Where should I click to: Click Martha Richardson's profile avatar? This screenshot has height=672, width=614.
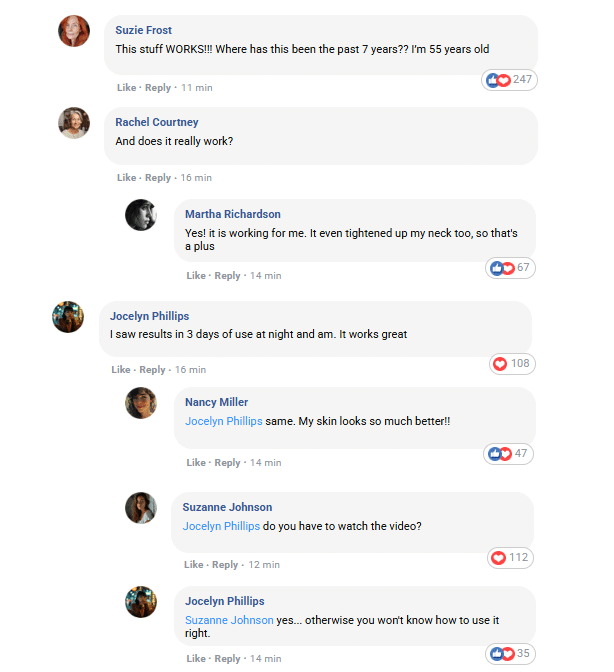tap(141, 215)
